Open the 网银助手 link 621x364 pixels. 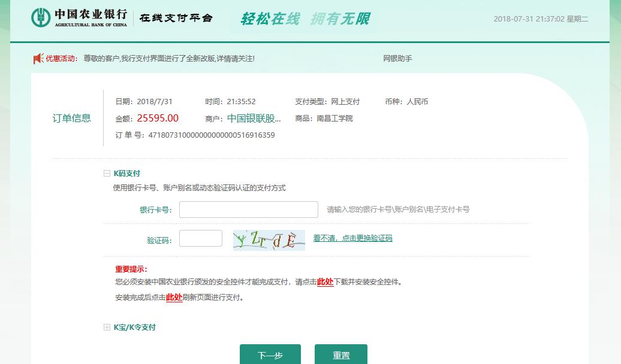click(397, 59)
